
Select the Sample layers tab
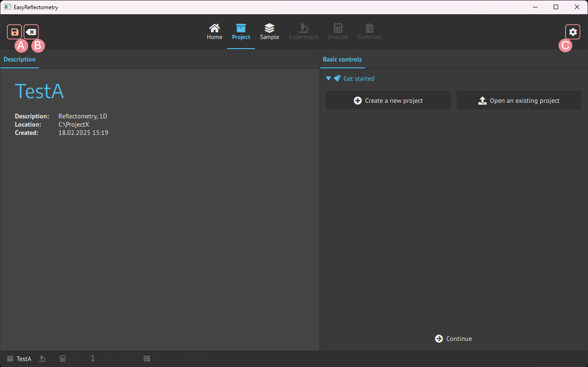coord(269,32)
